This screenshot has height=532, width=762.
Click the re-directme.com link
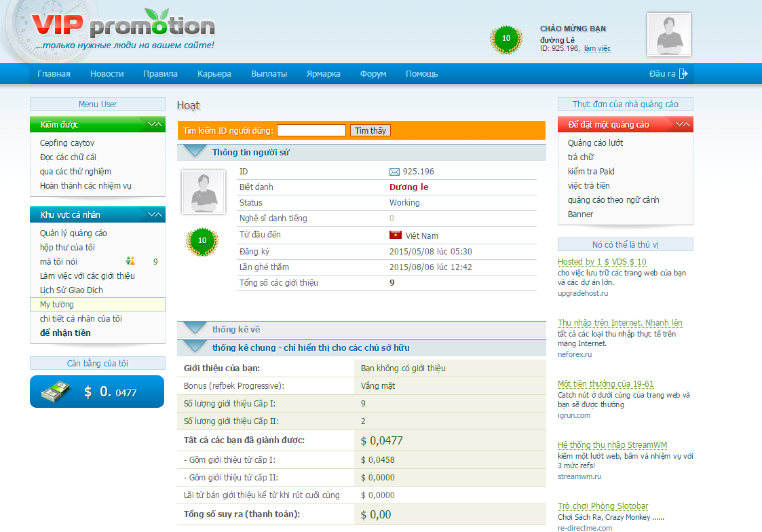click(x=585, y=528)
